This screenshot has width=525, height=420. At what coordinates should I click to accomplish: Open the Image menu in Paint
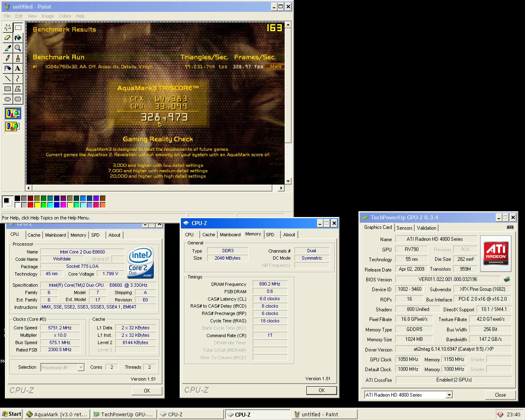[x=48, y=16]
